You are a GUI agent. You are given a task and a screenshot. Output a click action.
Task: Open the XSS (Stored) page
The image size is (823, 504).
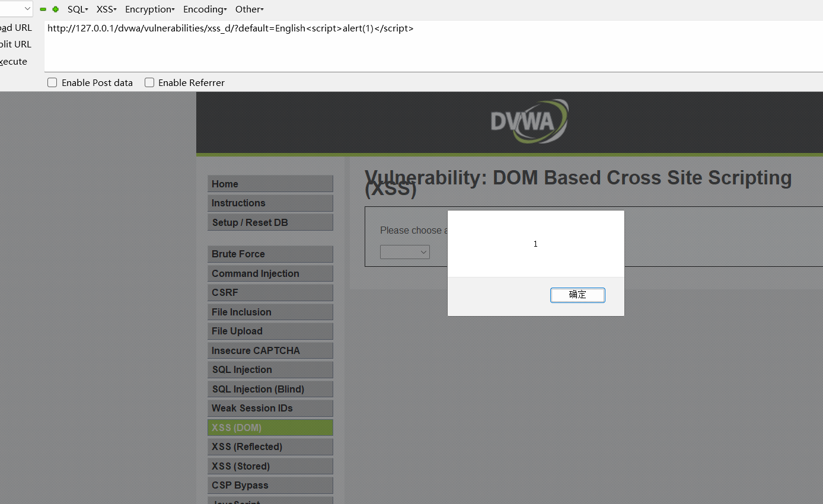270,466
